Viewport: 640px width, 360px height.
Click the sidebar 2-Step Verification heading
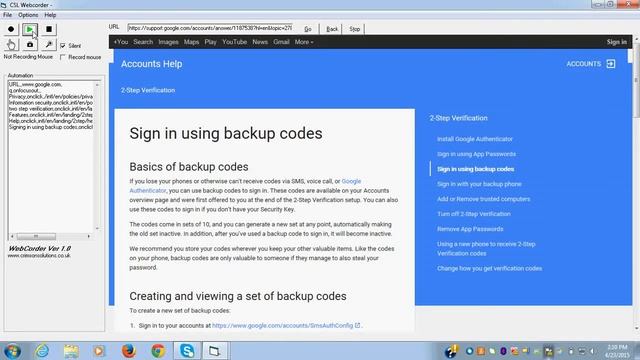(458, 118)
